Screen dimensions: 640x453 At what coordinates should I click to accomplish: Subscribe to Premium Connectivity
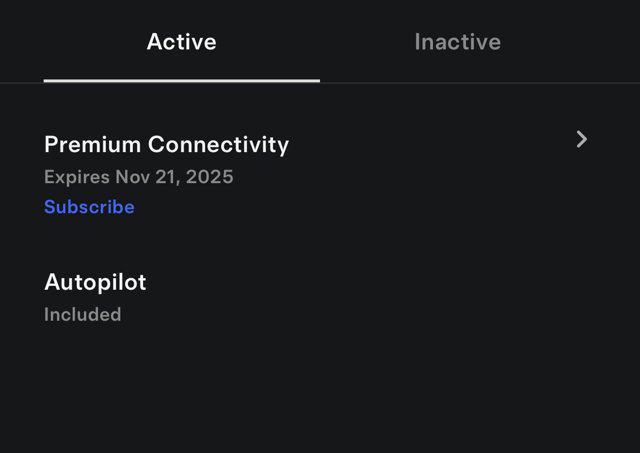(89, 207)
